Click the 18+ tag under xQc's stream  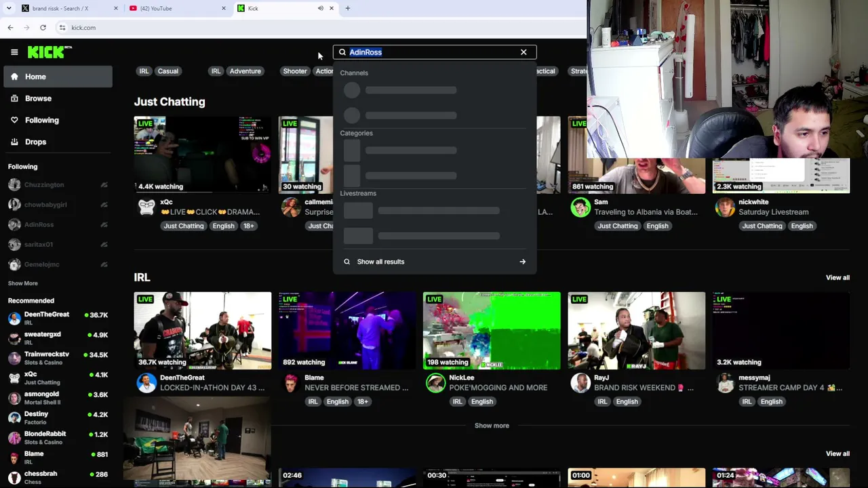point(249,226)
